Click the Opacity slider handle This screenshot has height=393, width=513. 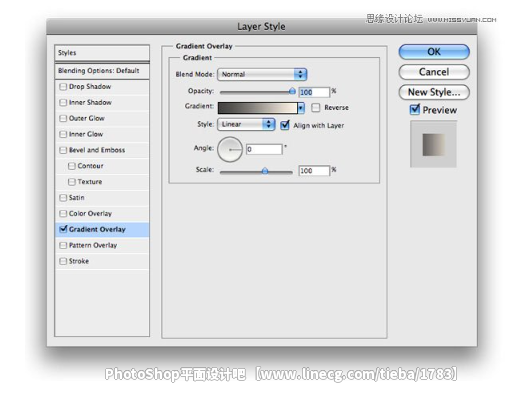pos(292,91)
